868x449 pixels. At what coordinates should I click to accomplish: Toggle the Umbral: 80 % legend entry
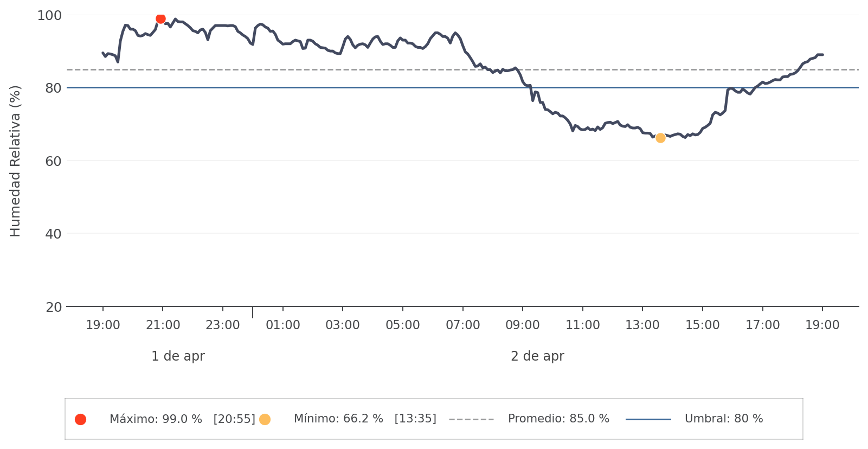click(724, 419)
